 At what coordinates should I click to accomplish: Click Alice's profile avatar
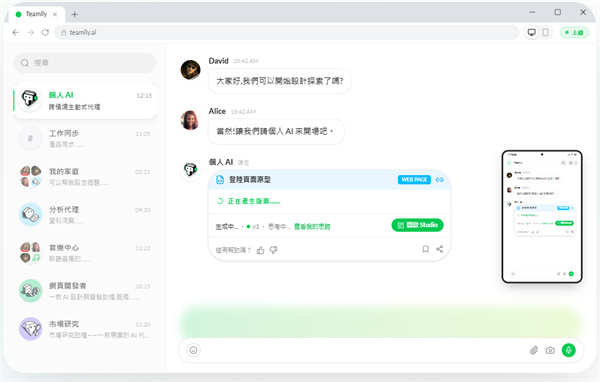pos(190,120)
